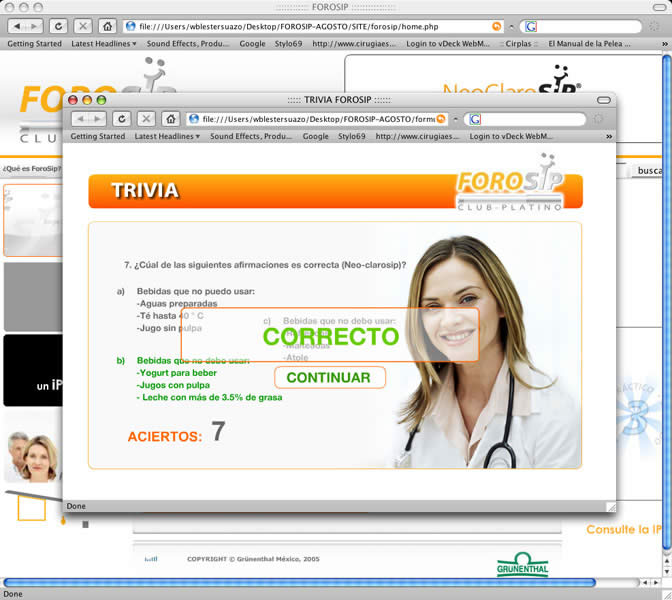672x600 pixels.
Task: Click Home in the TRIVIA FOROSIP window
Action: (x=171, y=119)
